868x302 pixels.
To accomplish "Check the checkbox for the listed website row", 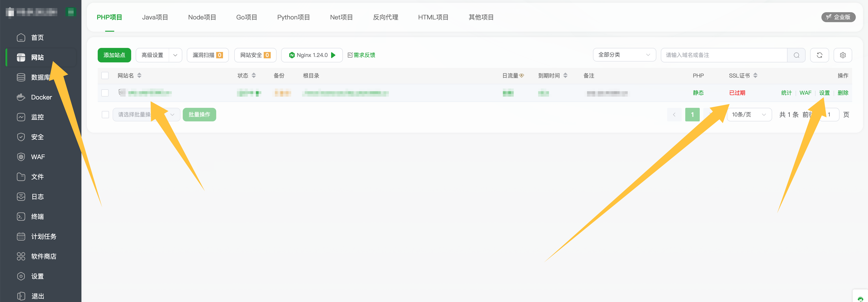I will (x=105, y=93).
